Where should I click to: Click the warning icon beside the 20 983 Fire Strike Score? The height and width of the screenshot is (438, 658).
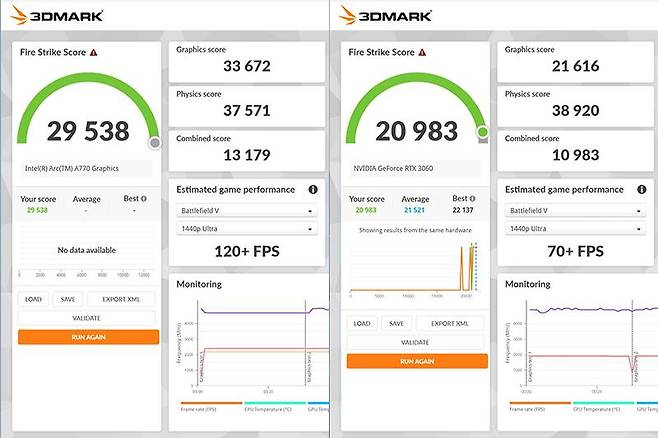(422, 52)
